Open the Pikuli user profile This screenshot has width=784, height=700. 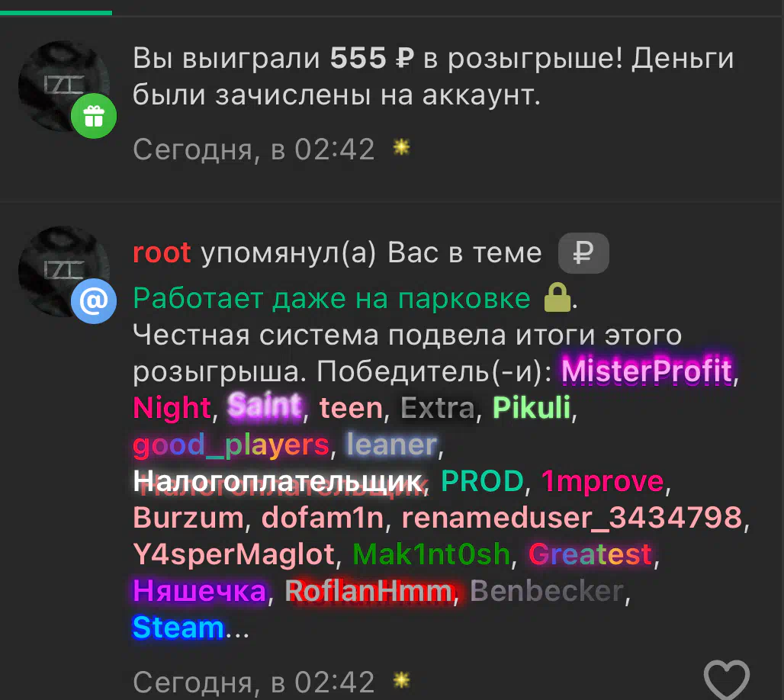[532, 407]
